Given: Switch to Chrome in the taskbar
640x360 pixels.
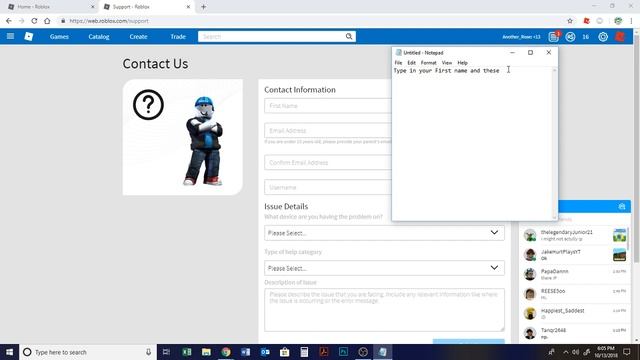Looking at the screenshot, I should [226, 352].
